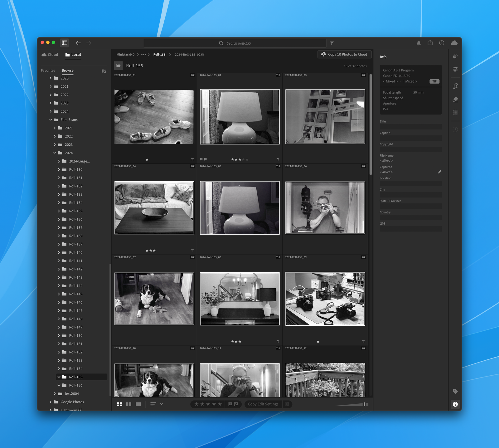Viewport: 499px width, 448px height.
Task: Expand the Roll-140 folder
Action: click(59, 253)
